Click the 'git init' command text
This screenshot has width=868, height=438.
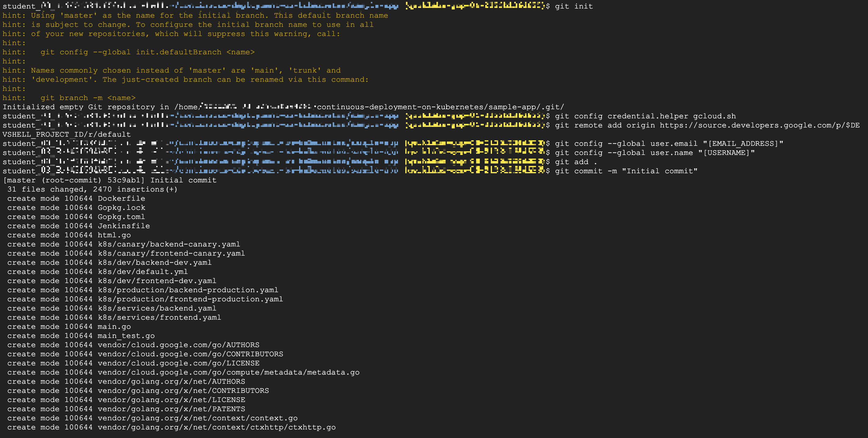(573, 6)
